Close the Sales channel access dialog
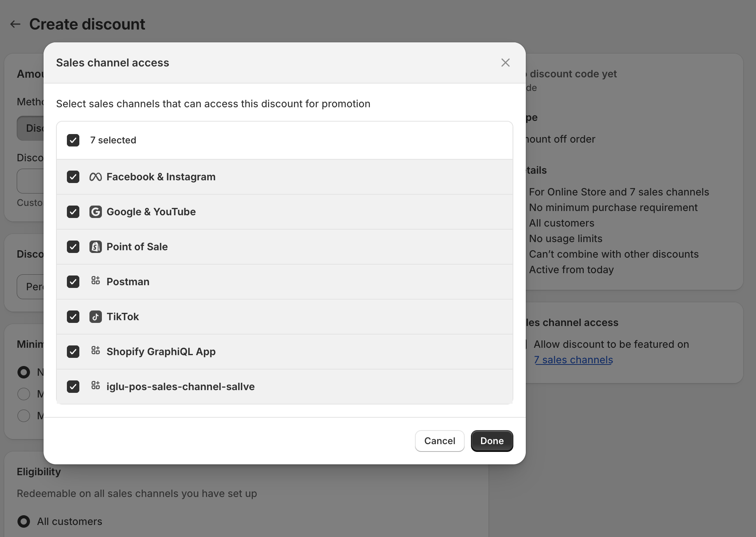Viewport: 756px width, 537px height. (506, 63)
